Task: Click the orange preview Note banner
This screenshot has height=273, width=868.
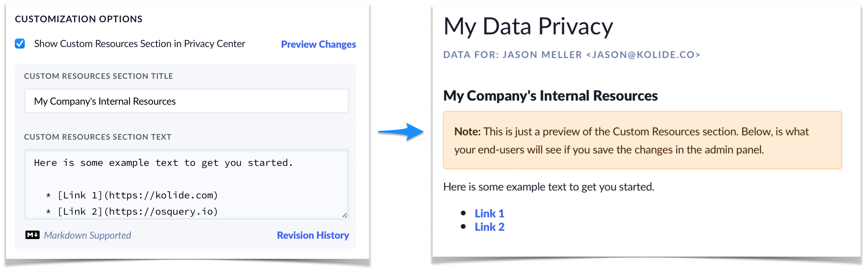Action: [x=642, y=140]
